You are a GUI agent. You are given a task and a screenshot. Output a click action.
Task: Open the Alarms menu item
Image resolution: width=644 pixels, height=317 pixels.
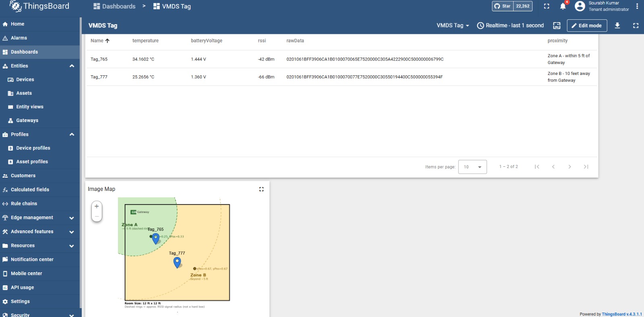coord(40,38)
